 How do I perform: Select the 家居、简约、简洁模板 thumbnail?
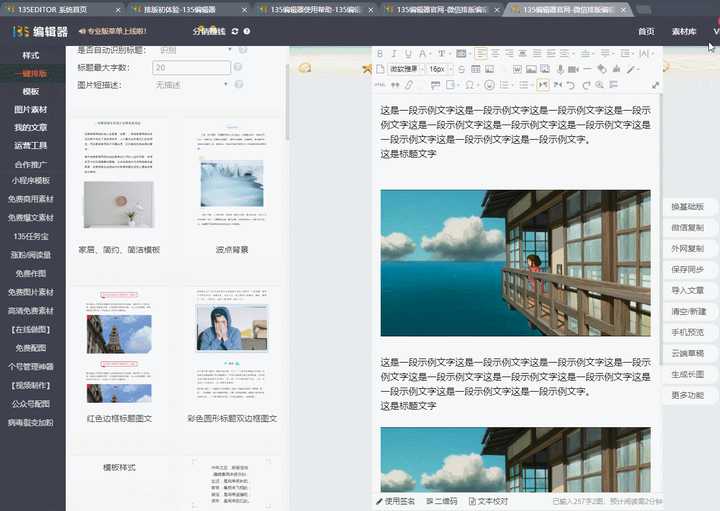tap(119, 186)
